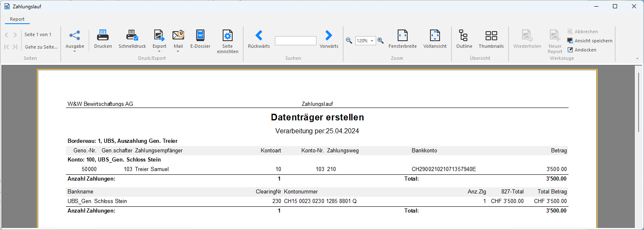Click the 'Zahlungsempfänger' column header
Viewport: 644px width, 230px height.
tap(159, 150)
